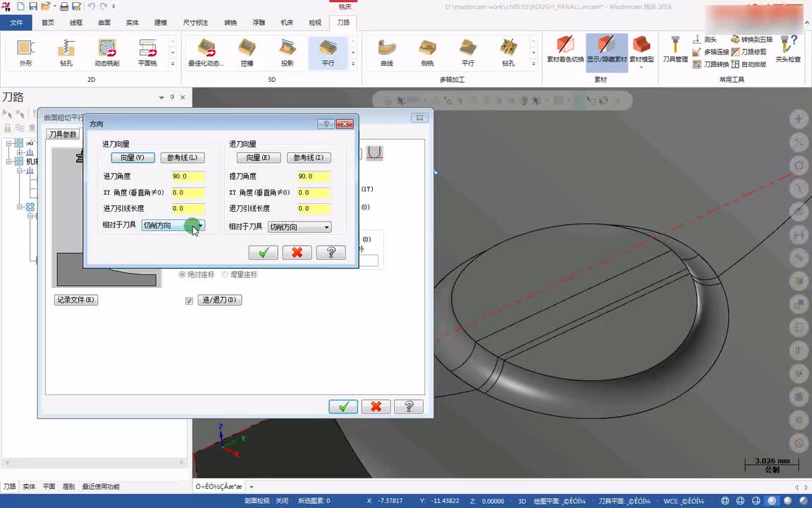812x508 pixels.
Task: Open the 文件 file menu
Action: 16,23
